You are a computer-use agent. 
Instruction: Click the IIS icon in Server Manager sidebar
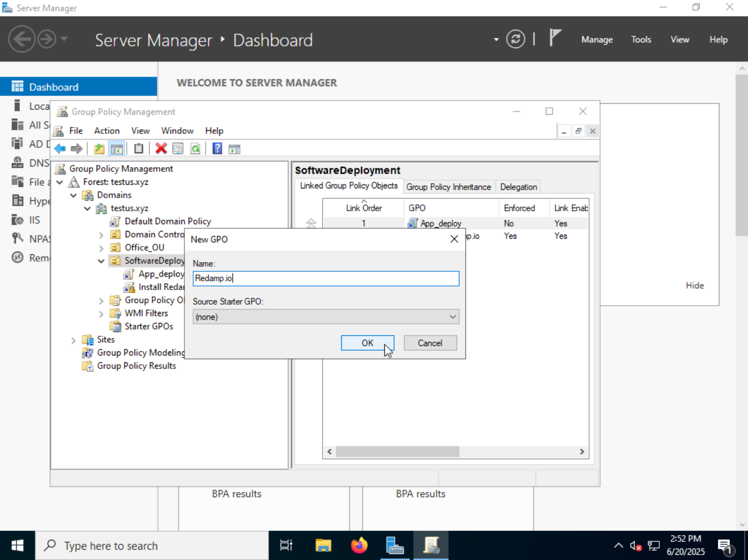pyautogui.click(x=18, y=220)
